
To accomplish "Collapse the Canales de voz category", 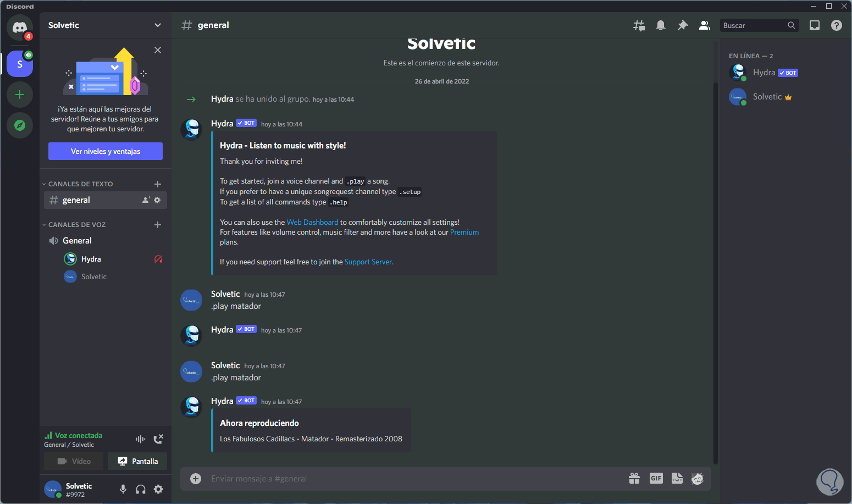I will [x=76, y=225].
